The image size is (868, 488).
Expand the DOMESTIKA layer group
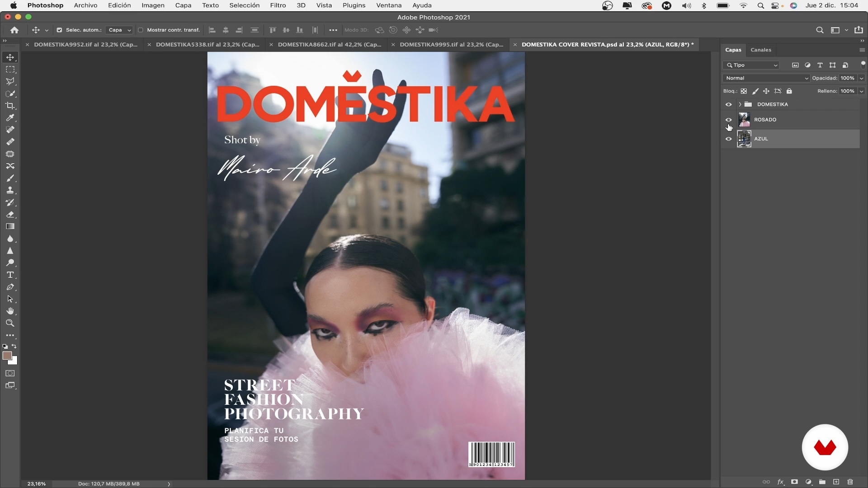point(740,104)
